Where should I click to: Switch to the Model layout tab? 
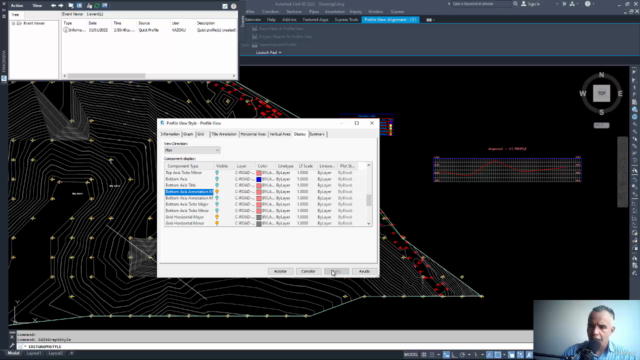pos(13,353)
